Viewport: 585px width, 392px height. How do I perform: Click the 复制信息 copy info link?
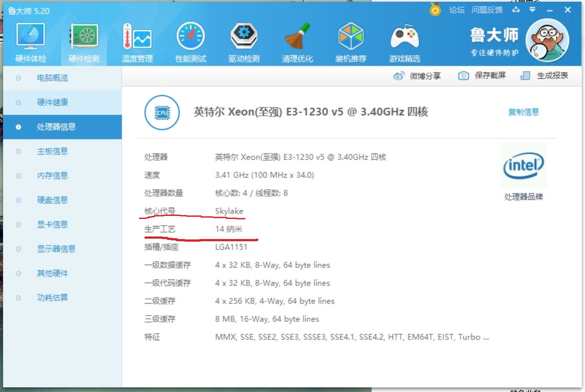click(523, 112)
